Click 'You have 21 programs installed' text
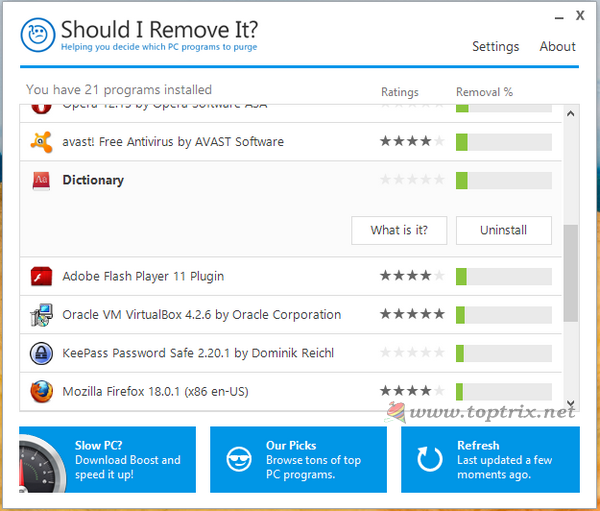 tap(119, 90)
